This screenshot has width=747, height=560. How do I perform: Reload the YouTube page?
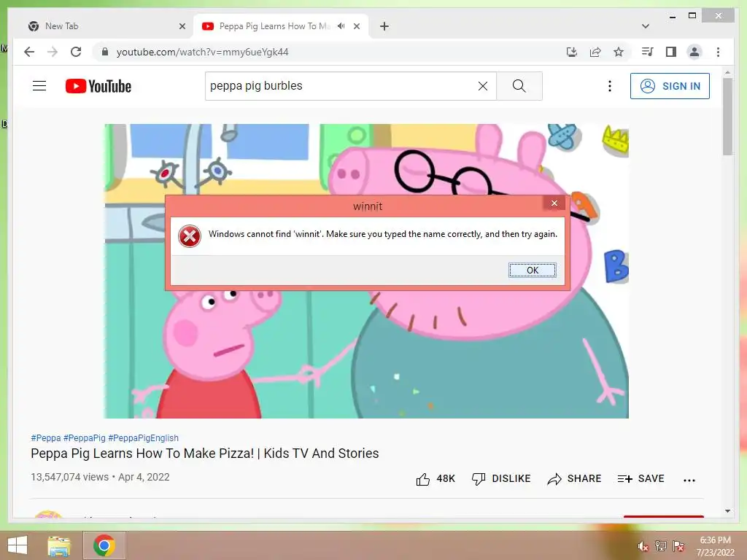pos(76,52)
